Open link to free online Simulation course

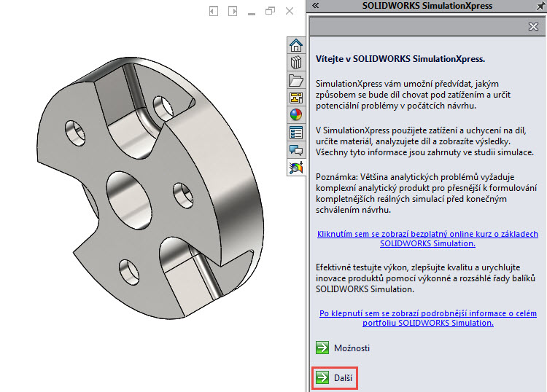(x=427, y=239)
